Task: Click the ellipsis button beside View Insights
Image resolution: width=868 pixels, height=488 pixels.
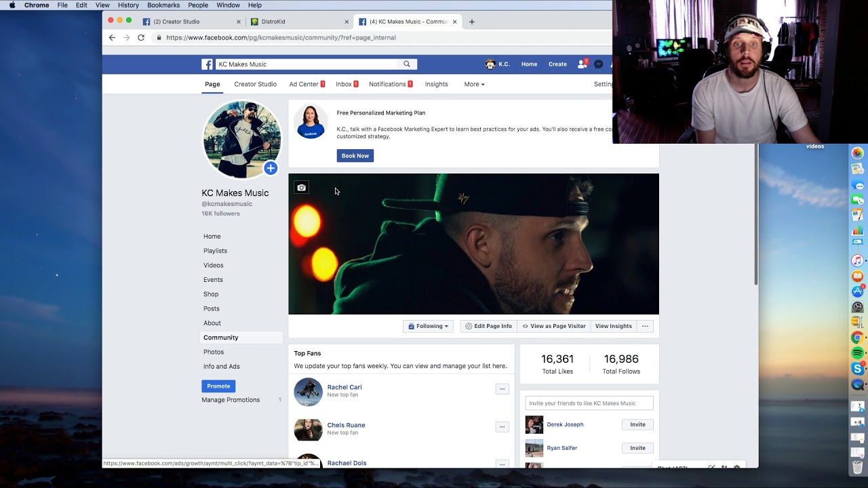Action: (x=645, y=326)
